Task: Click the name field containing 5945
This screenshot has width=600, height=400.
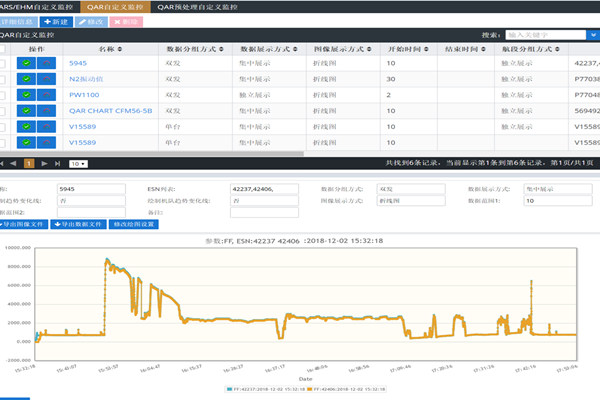Action: (x=91, y=189)
